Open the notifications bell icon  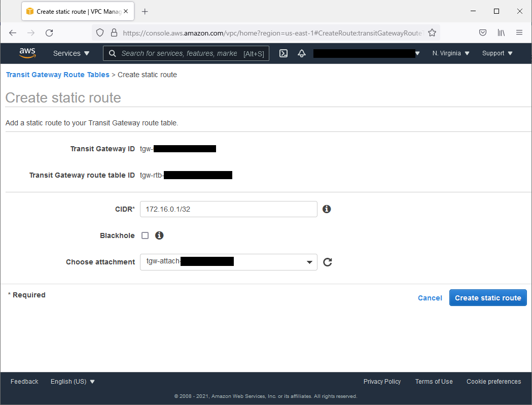click(302, 53)
